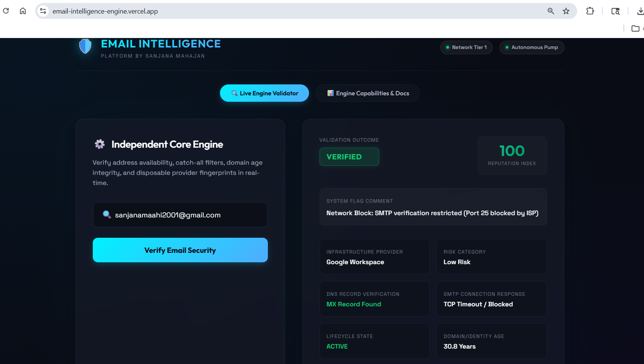The height and width of the screenshot is (364, 644).
Task: Reload the page with the browser refresh icon
Action: (x=6, y=11)
